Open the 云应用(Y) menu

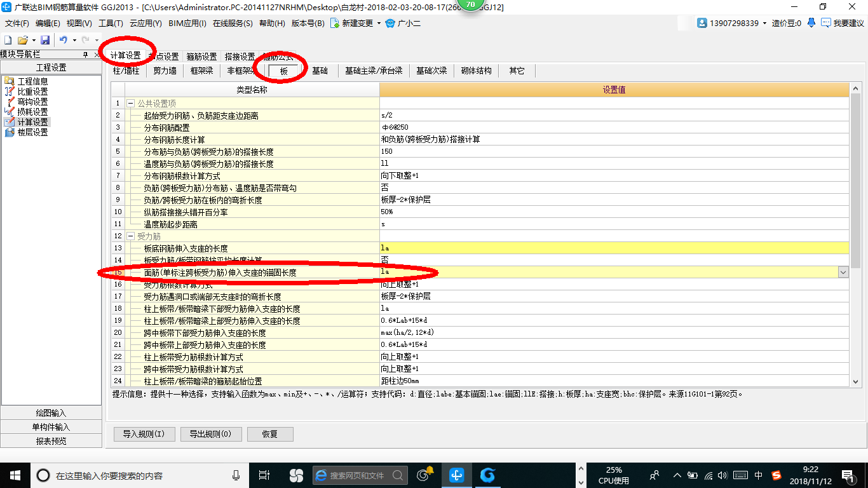[x=146, y=23]
